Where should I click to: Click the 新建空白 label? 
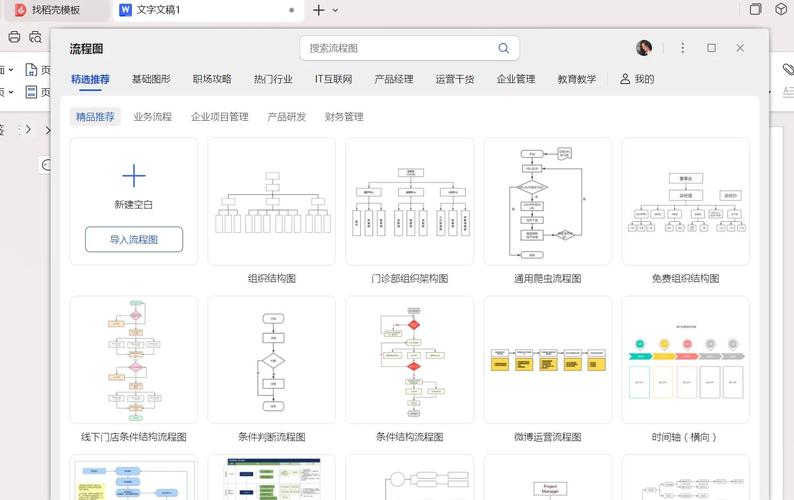click(x=133, y=205)
